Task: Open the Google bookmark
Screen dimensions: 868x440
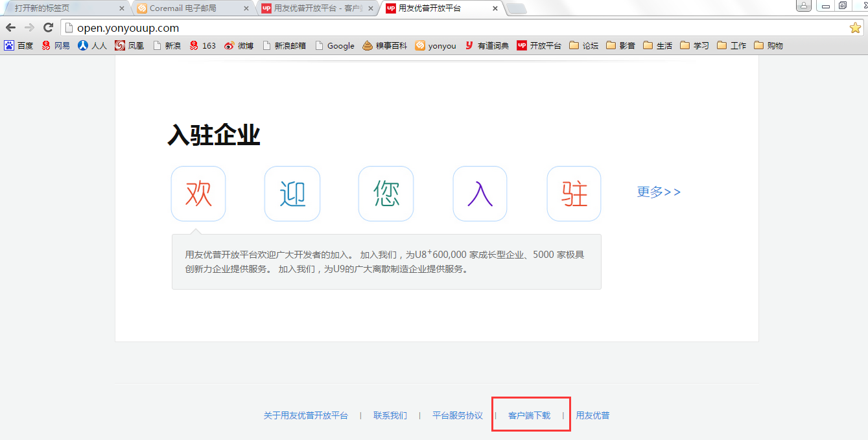Action: 334,45
